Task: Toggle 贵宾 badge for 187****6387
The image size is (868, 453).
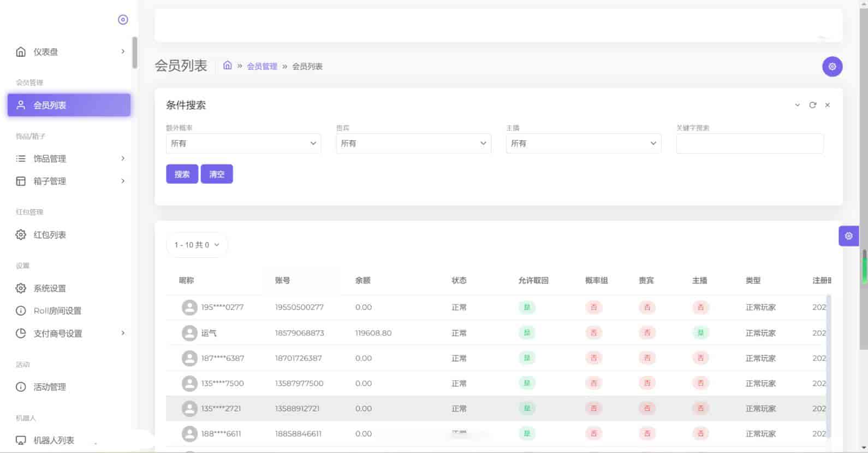Action: click(647, 358)
